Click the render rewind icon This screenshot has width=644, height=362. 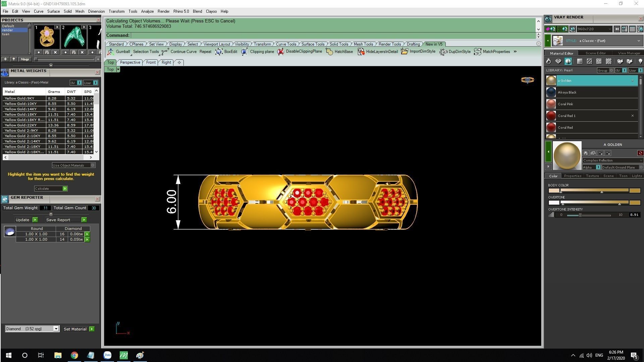[x=617, y=29]
